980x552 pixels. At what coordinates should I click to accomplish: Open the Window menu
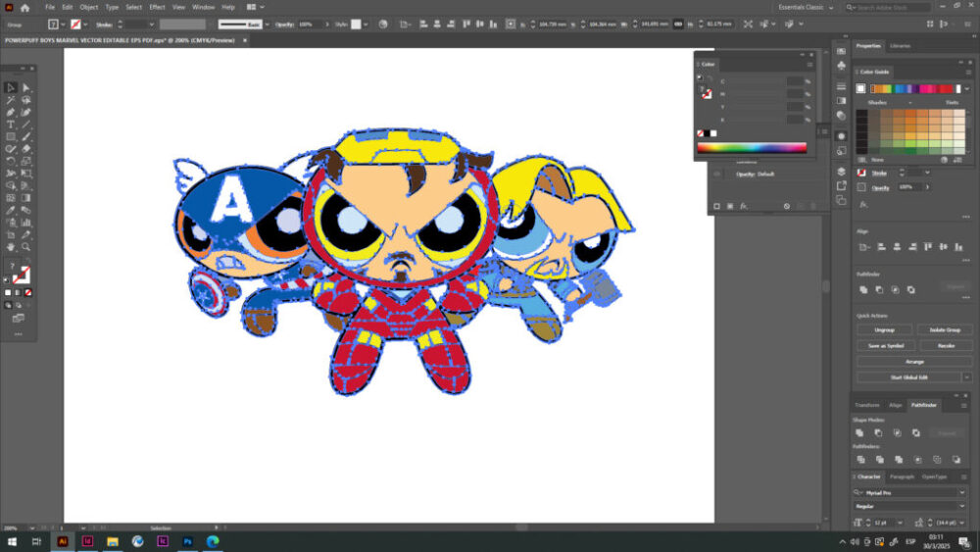[x=203, y=8]
